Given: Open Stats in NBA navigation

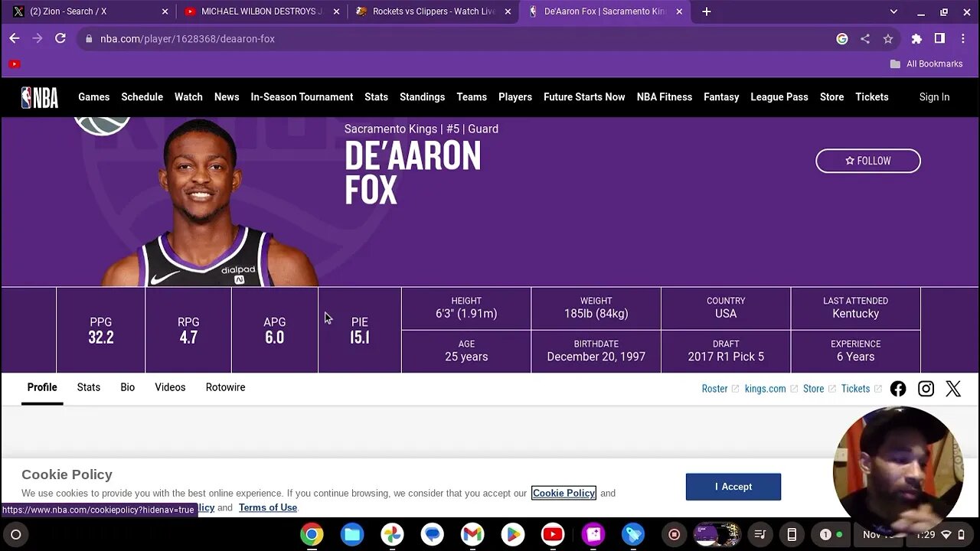Looking at the screenshot, I should (x=376, y=97).
